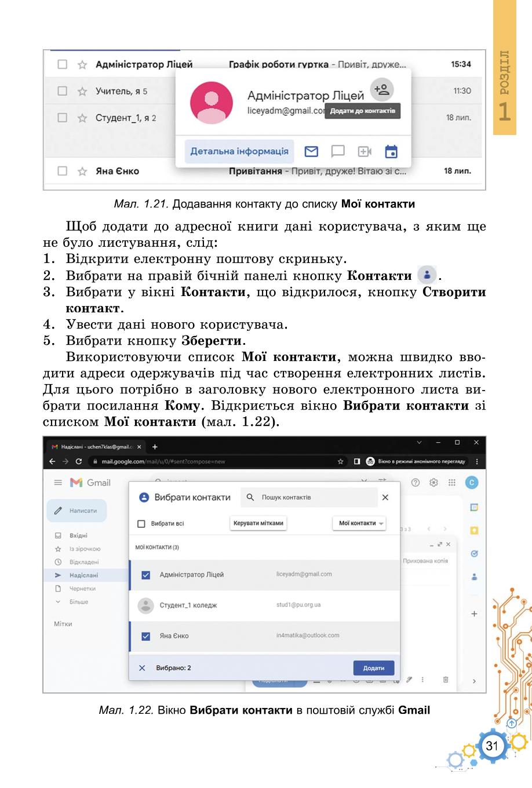Switch to the Надіслані Gmail browser tab
Viewport: 532px width, 788px height.
[x=96, y=447]
